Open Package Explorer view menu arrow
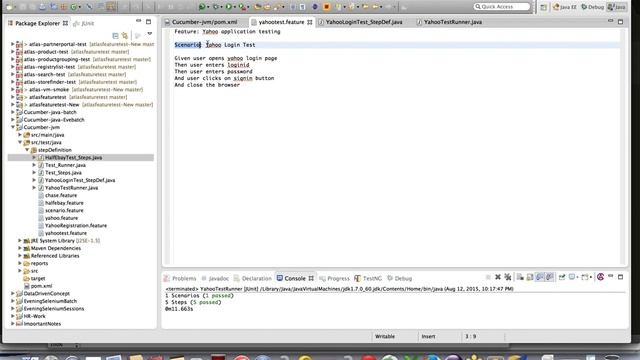This screenshot has height=360, width=640. click(x=150, y=34)
